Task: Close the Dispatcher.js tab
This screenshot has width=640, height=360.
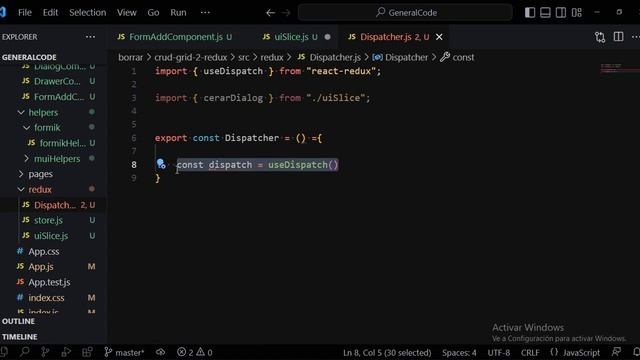Action: pyautogui.click(x=439, y=37)
